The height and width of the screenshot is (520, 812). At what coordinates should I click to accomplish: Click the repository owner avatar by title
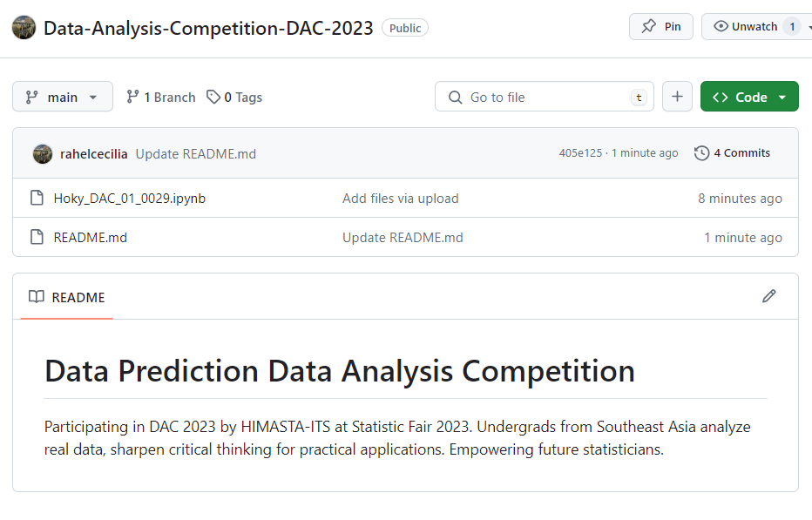pos(24,28)
